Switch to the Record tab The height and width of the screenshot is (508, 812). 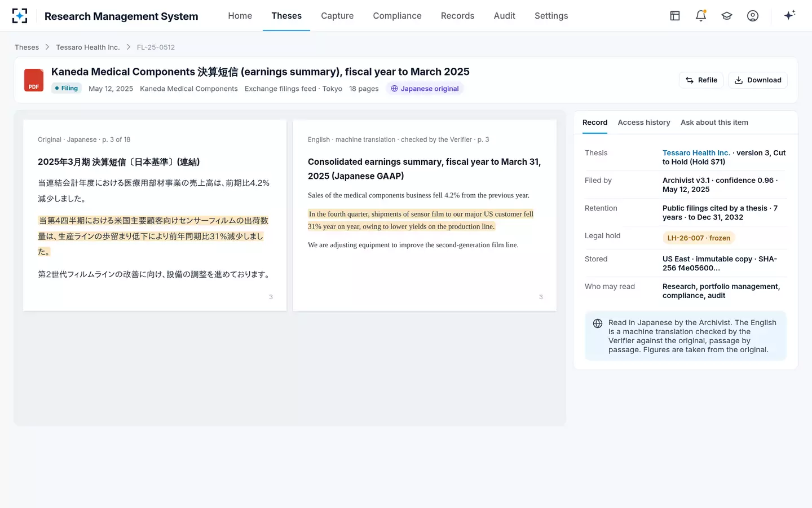point(595,122)
